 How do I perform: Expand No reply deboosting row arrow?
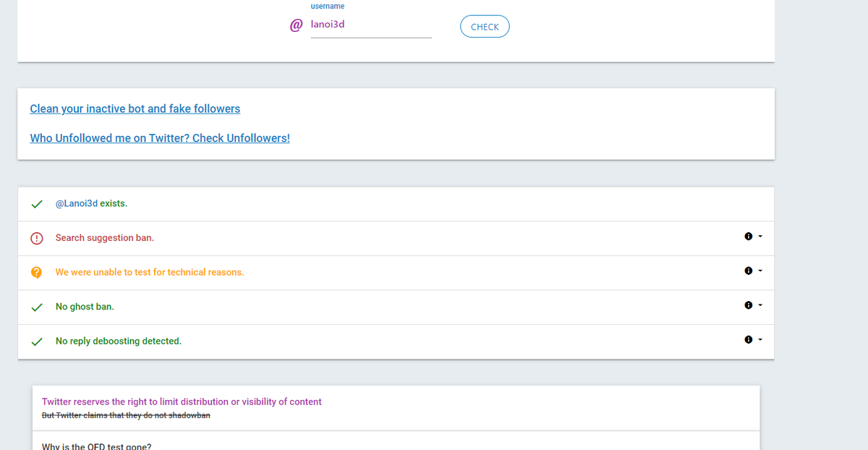pos(760,339)
